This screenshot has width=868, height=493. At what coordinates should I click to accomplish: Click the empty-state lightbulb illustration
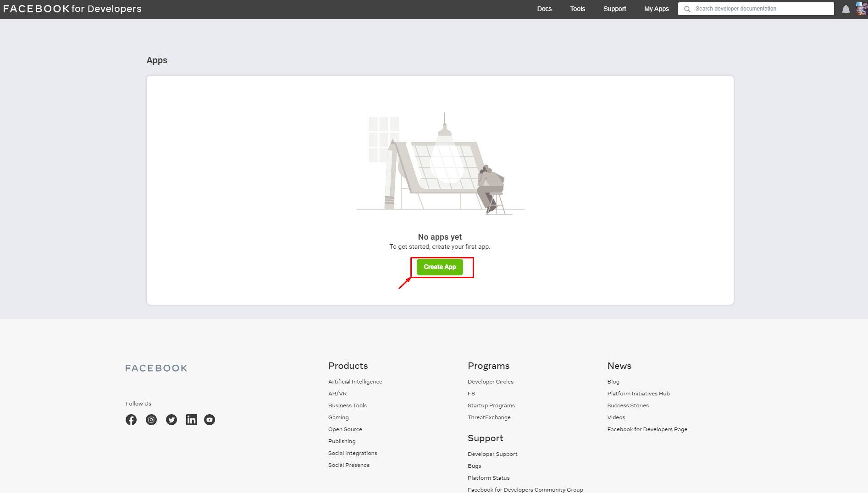[441, 164]
